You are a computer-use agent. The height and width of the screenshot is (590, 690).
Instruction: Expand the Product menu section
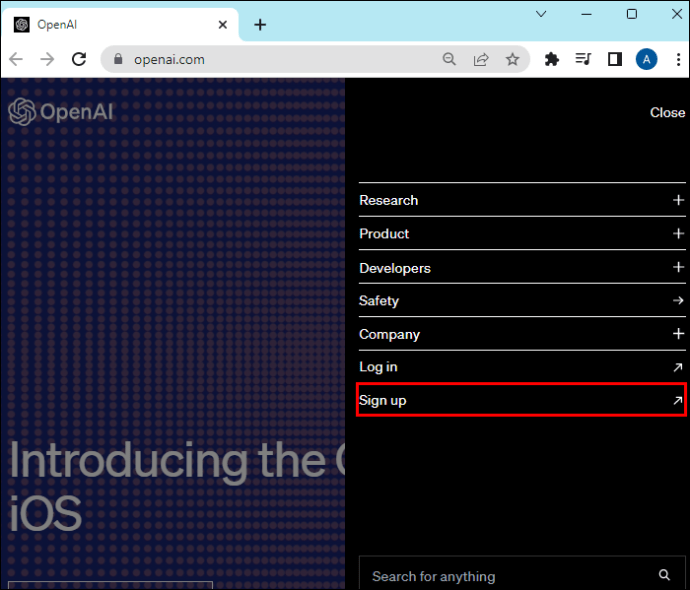[522, 234]
